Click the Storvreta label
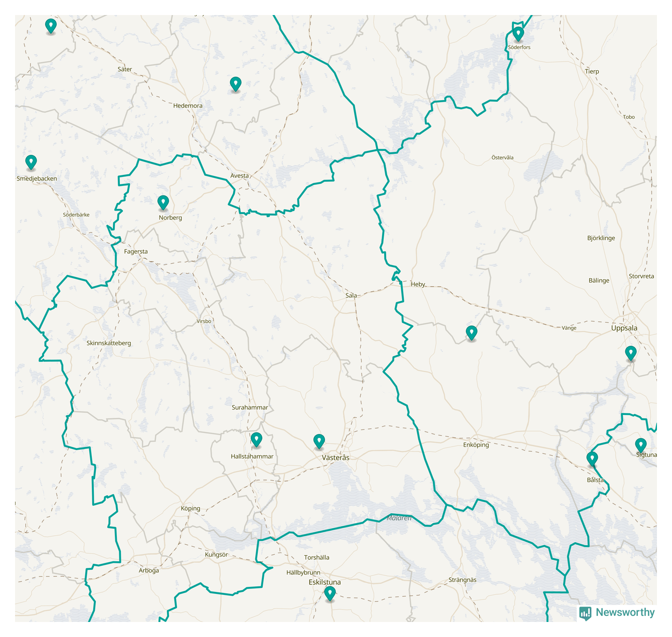Viewport: 672px width, 637px height. coord(641,276)
